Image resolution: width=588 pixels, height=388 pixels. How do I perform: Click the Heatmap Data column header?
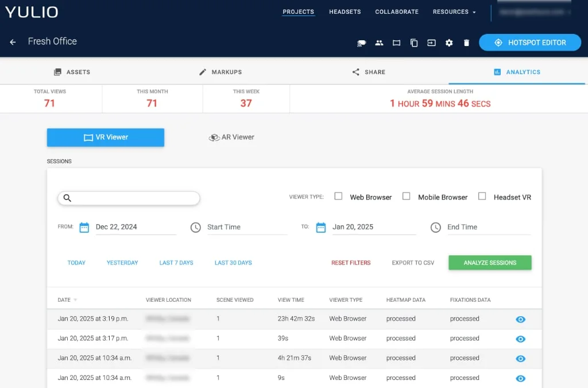406,300
